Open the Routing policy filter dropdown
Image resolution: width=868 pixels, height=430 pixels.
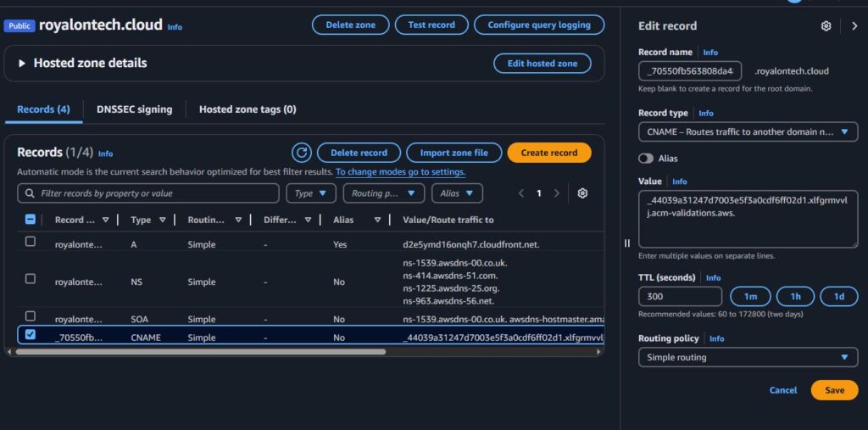[x=384, y=193]
